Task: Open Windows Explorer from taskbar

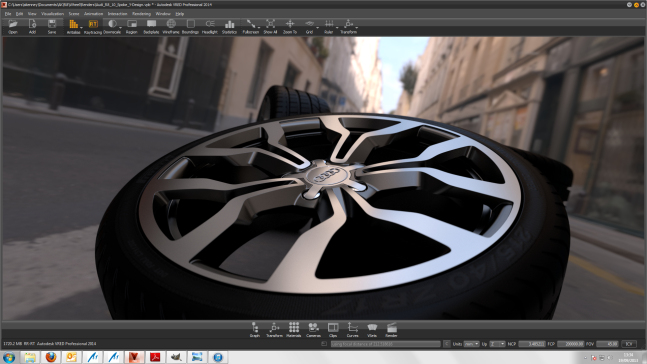Action: tap(30, 357)
